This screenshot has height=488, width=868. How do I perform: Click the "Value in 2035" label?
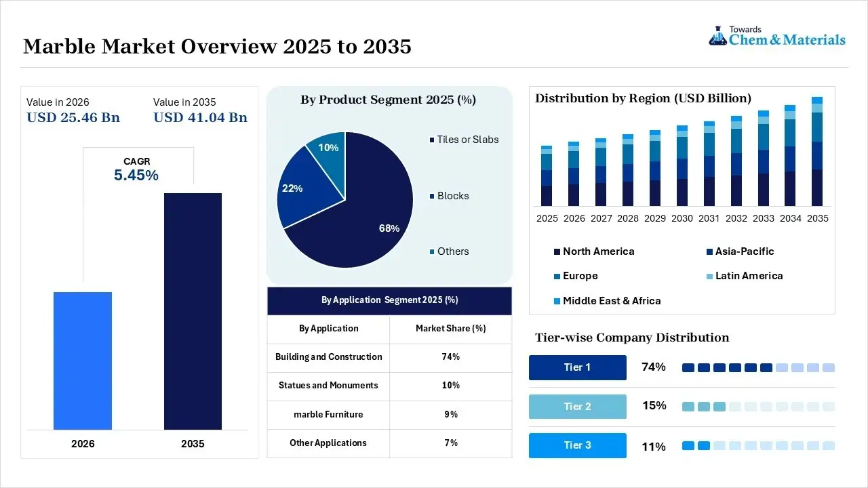pyautogui.click(x=184, y=102)
